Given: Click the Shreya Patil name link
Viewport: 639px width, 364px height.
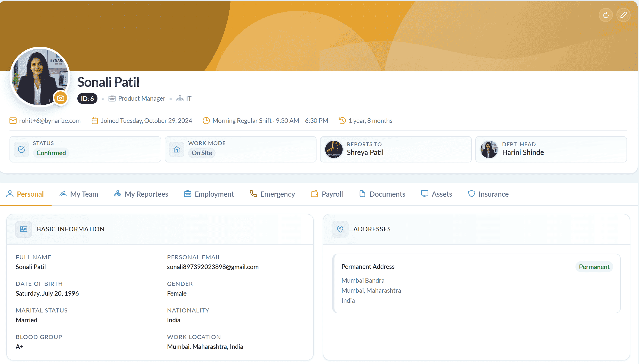Looking at the screenshot, I should [x=365, y=152].
